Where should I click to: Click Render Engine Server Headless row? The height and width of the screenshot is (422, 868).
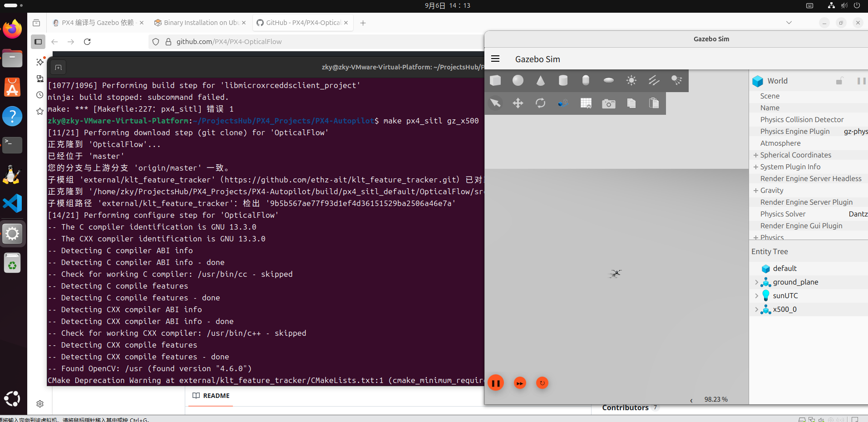click(x=809, y=179)
